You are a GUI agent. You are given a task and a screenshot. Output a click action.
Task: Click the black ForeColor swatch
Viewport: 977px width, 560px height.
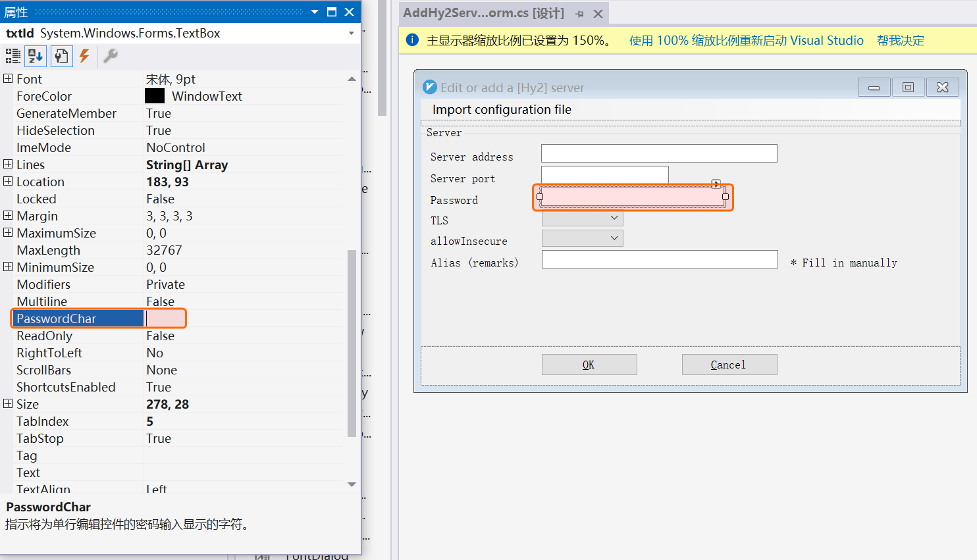tap(155, 96)
